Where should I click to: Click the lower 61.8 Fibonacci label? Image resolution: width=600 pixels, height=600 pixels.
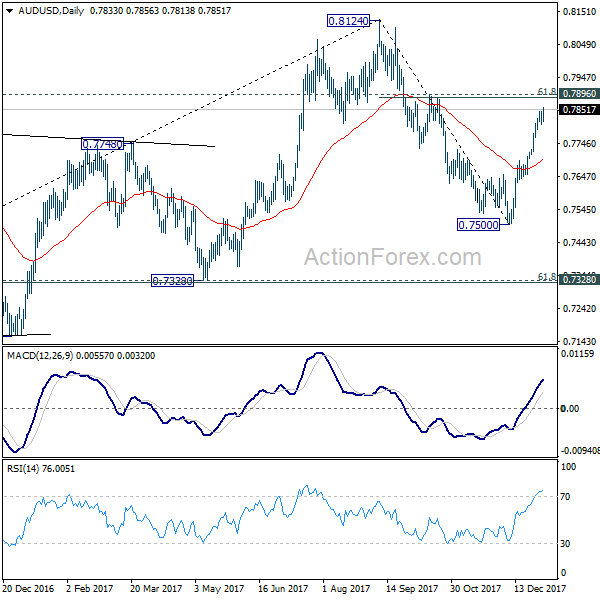(x=547, y=276)
